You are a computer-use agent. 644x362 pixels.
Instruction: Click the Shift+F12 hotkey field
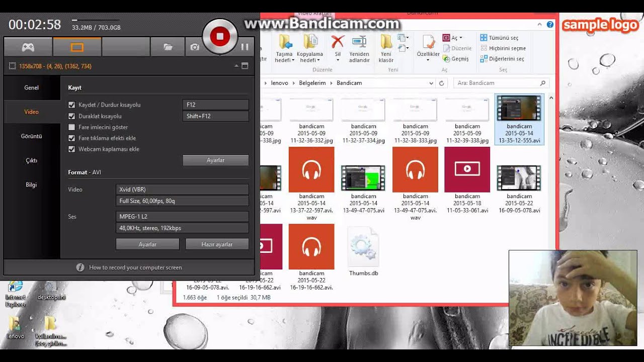[x=215, y=116]
